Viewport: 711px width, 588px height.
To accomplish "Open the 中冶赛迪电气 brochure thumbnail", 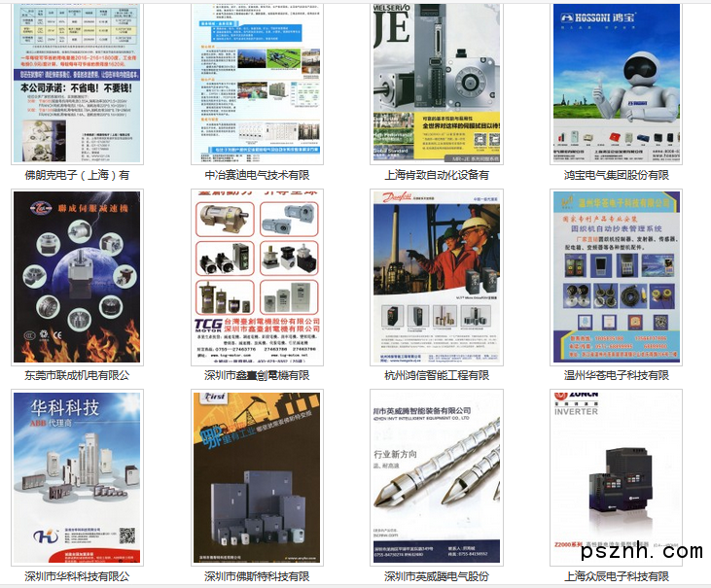I will (x=257, y=81).
